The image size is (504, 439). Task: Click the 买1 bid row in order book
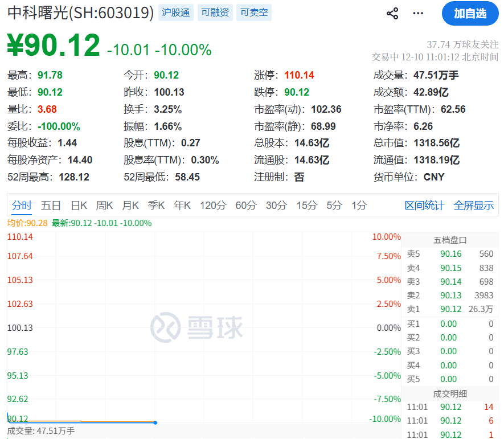click(x=449, y=323)
